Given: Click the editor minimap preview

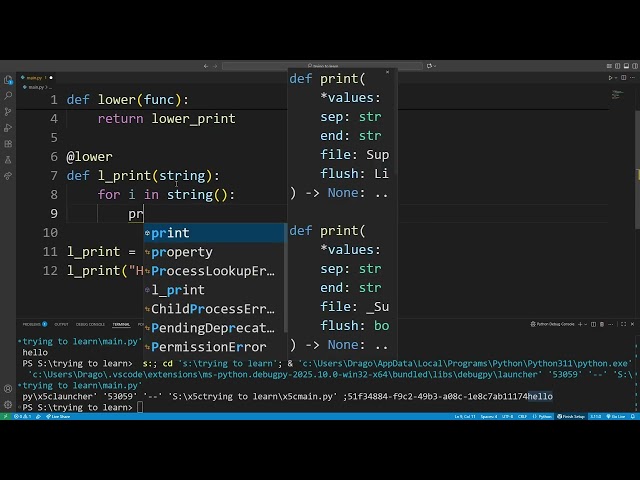Looking at the screenshot, I should [618, 95].
